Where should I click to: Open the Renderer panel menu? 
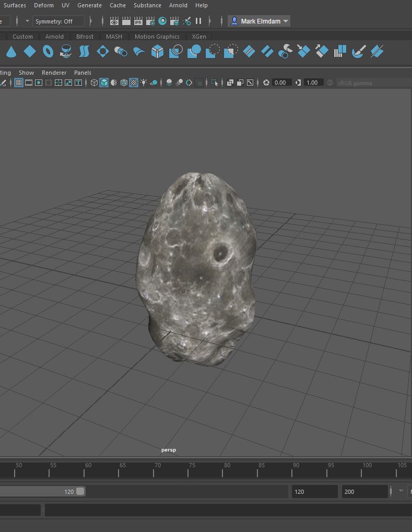point(54,73)
